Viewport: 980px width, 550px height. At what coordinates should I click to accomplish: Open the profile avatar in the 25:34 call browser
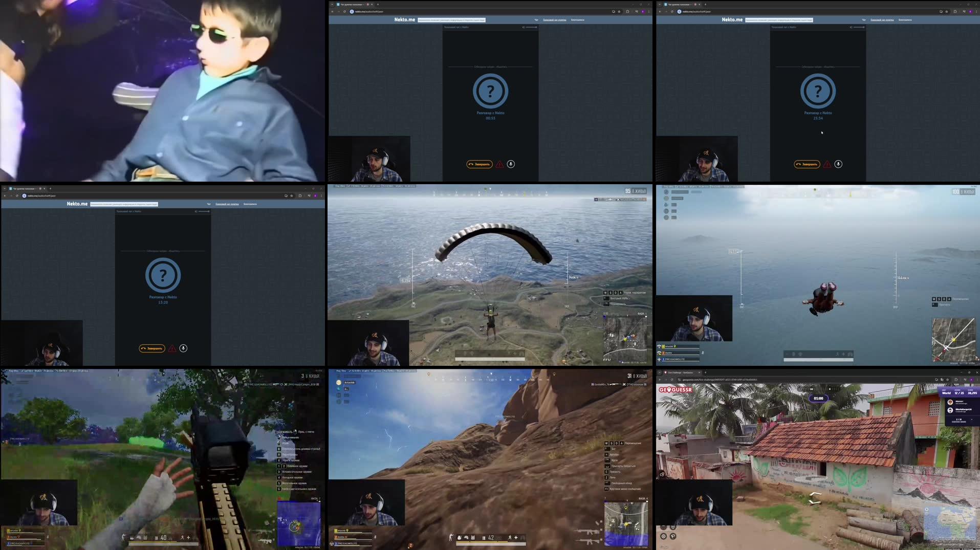[x=970, y=11]
